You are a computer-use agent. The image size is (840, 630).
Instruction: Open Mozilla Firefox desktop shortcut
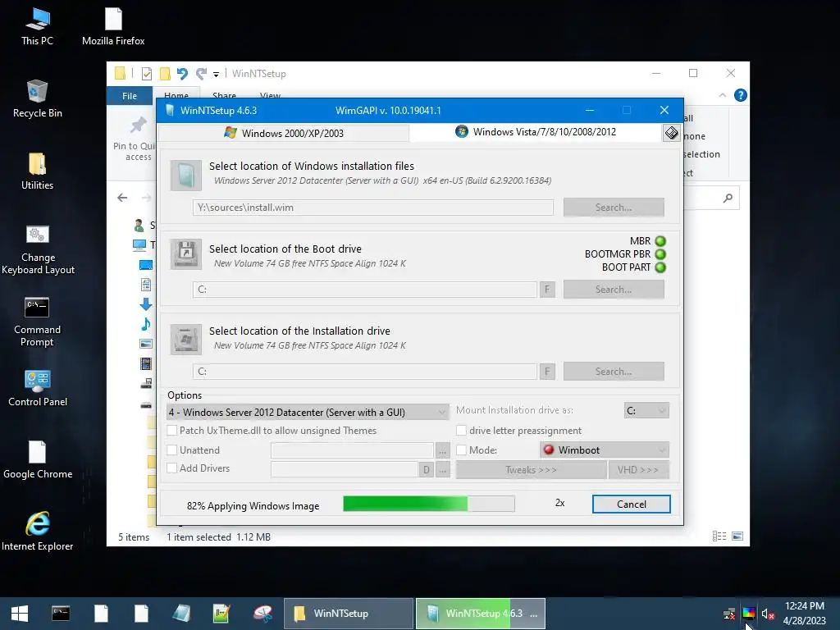(x=113, y=26)
